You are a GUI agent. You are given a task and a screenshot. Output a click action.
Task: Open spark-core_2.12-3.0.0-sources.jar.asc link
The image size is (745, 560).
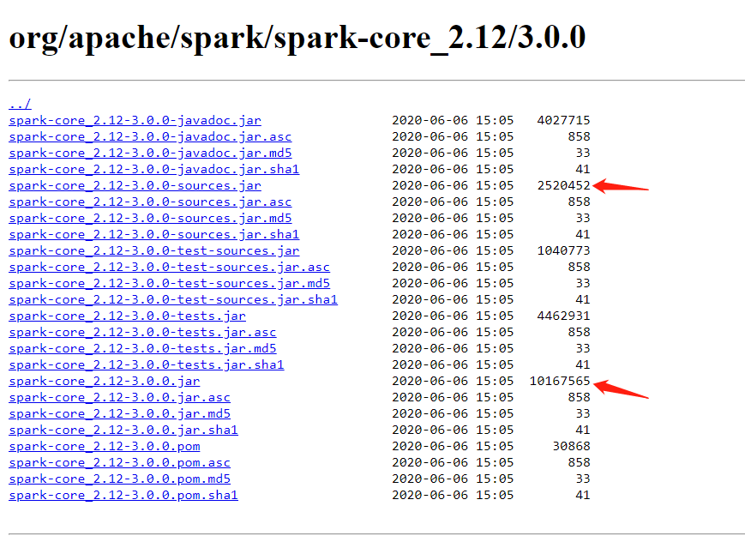pos(150,202)
